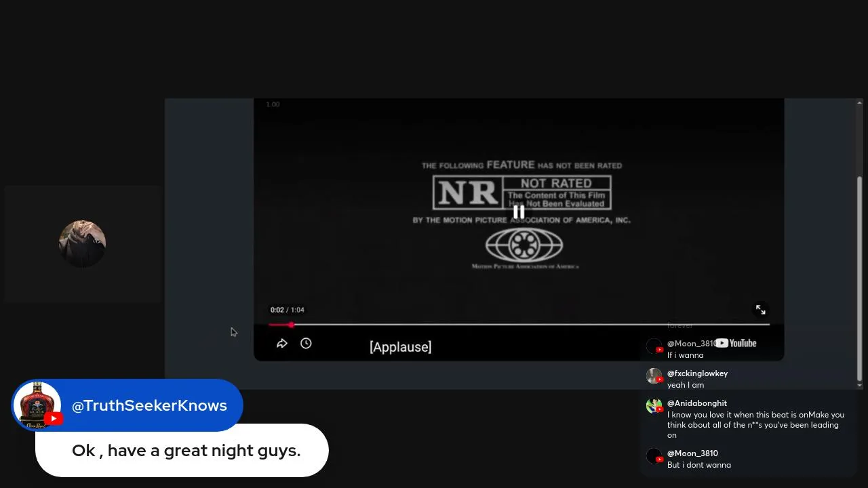Open the @fxckinglowkey chat username

point(697,373)
